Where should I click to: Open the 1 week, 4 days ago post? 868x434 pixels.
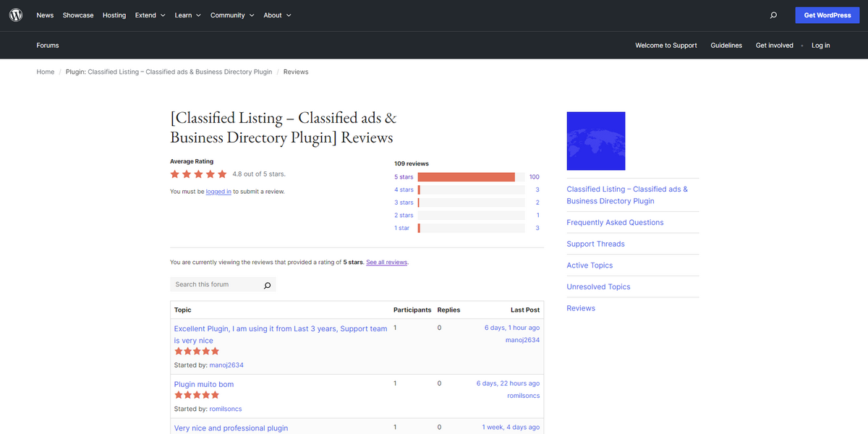(x=511, y=427)
